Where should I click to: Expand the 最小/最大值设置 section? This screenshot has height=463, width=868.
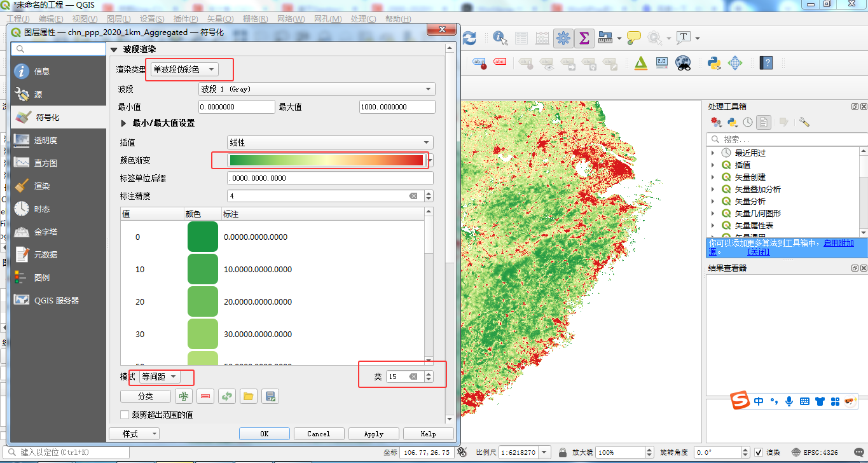click(125, 123)
